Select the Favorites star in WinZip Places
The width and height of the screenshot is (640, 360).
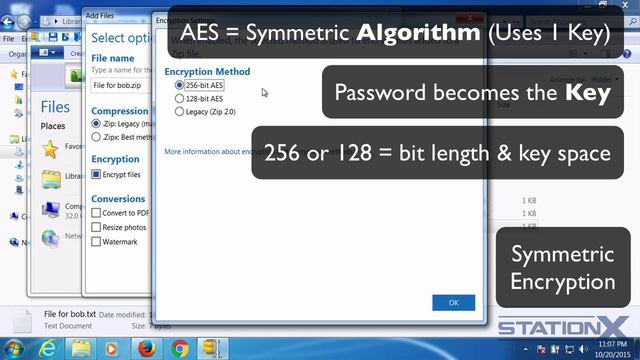point(50,149)
